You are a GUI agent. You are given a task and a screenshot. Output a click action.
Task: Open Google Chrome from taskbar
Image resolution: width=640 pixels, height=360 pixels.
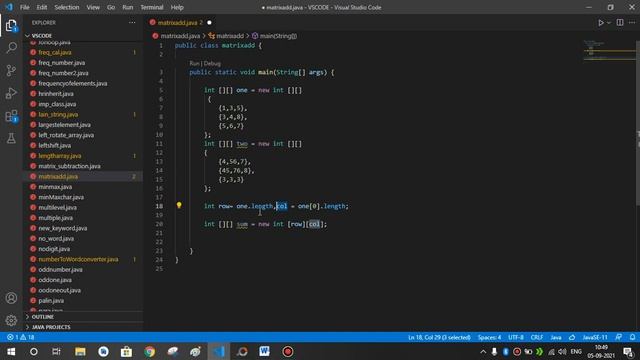tap(149, 351)
